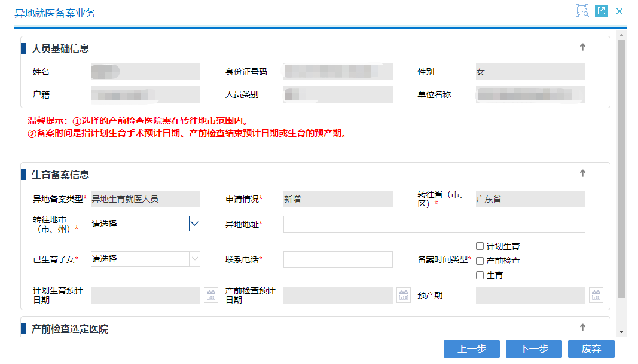
Task: Close the 异地就医备案业务 dialog
Action: (619, 11)
